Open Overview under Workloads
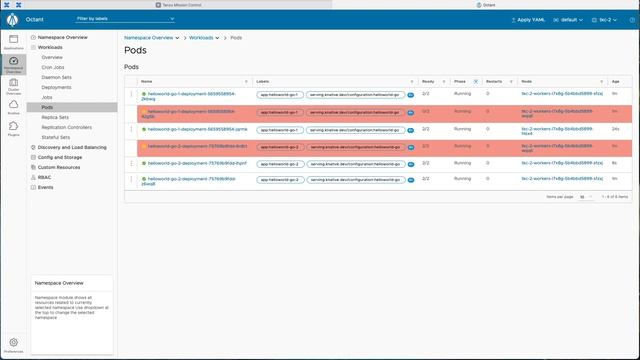 (x=52, y=58)
